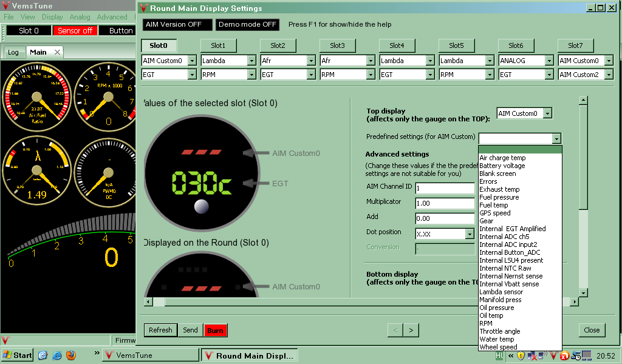Click the Multiplicator input field
This screenshot has width=622, height=364.
pos(445,203)
